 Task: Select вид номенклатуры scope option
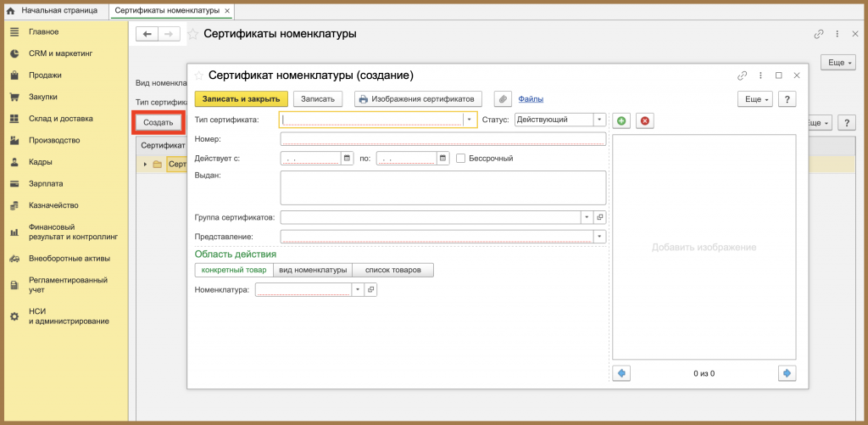pos(314,270)
